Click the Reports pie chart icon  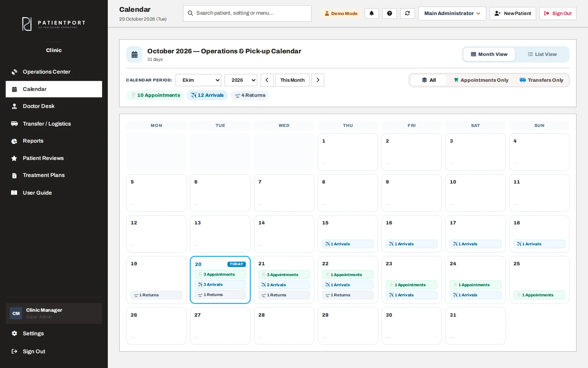tap(14, 141)
